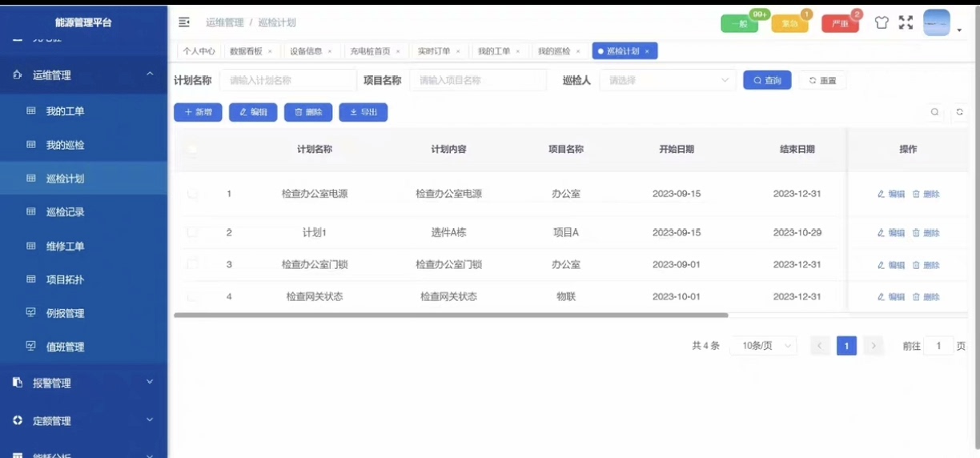Open the 10条/页 page size dropdown
Screen dimensions: 980x458
click(x=763, y=346)
